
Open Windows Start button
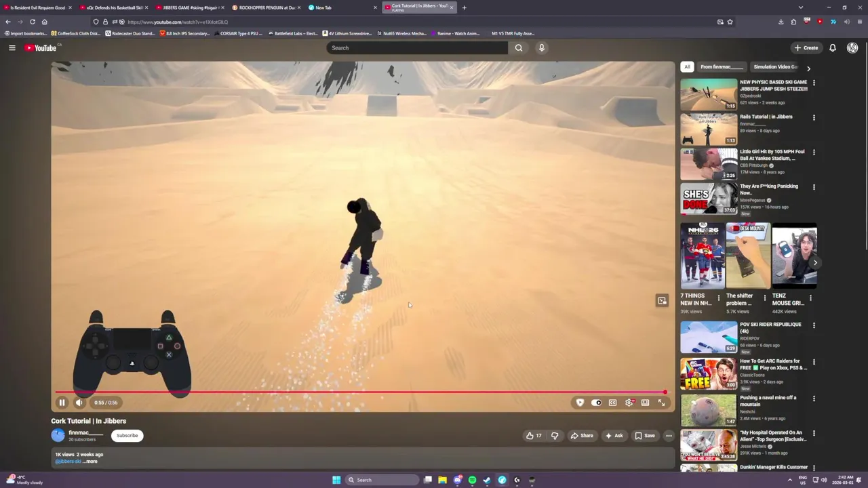click(336, 480)
